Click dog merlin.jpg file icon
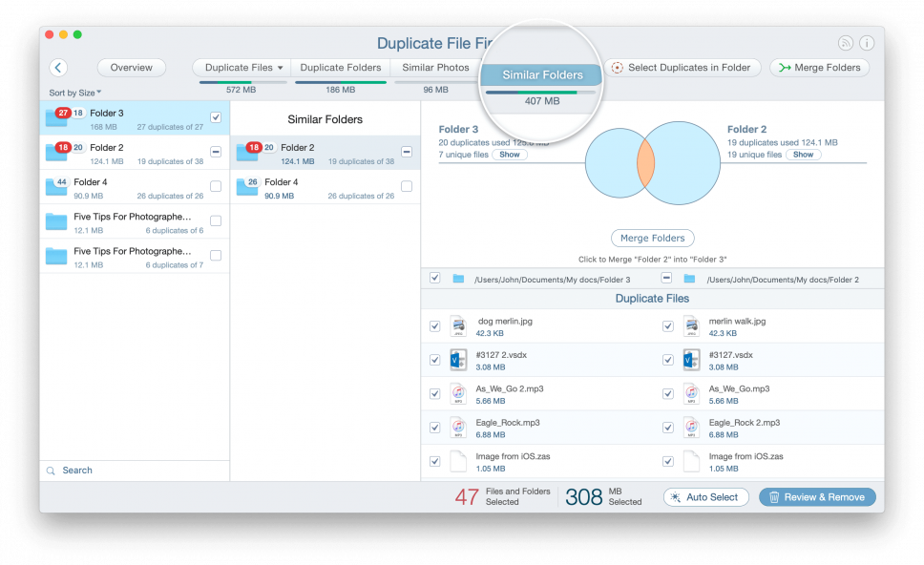Image resolution: width=924 pixels, height=565 pixels. click(458, 325)
